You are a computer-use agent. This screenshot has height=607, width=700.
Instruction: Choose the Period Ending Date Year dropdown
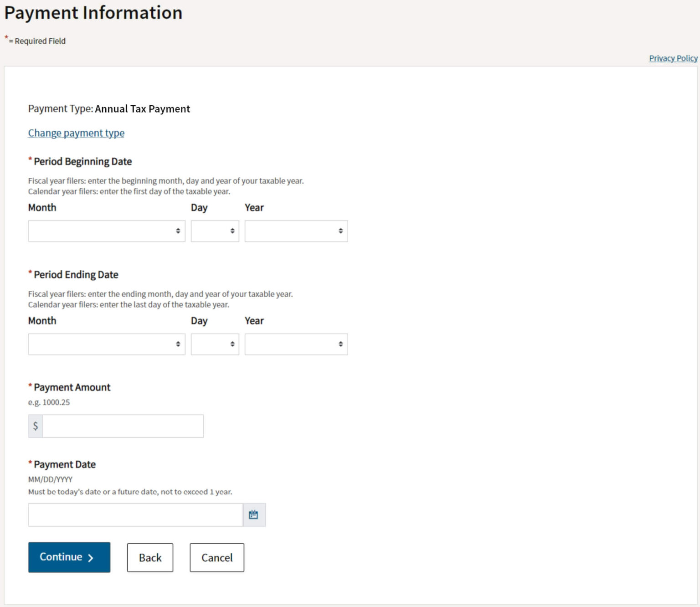(x=296, y=344)
